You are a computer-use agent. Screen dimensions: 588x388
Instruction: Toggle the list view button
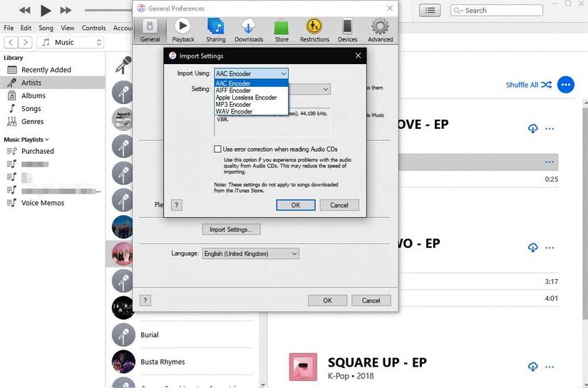pyautogui.click(x=430, y=11)
